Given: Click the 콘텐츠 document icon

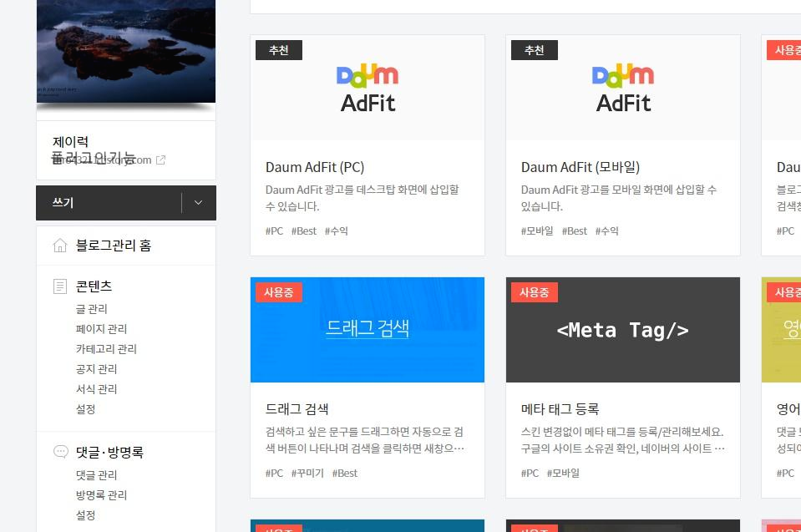Looking at the screenshot, I should pyautogui.click(x=60, y=286).
